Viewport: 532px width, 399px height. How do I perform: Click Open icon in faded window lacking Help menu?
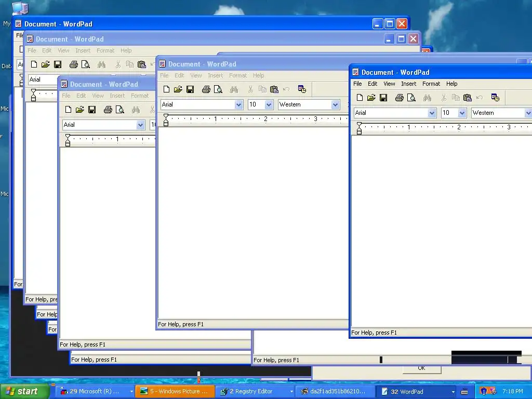79,109
